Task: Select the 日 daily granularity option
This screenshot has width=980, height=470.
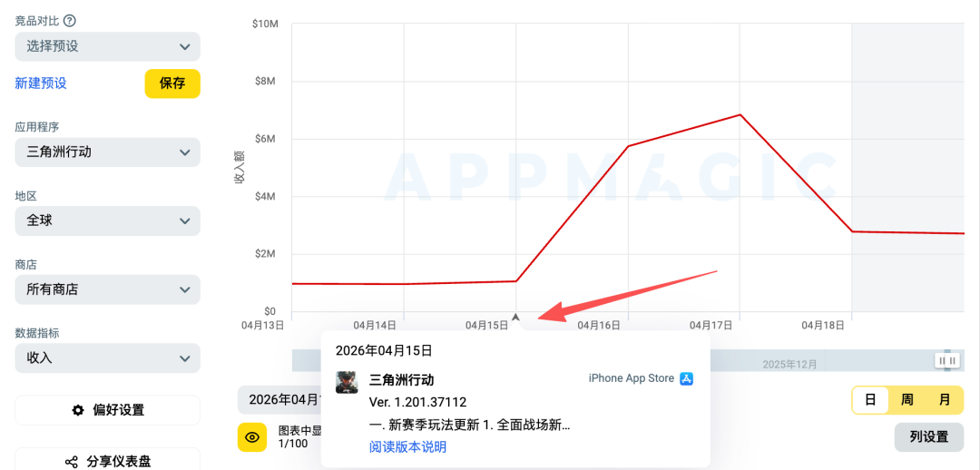Action: click(x=870, y=400)
